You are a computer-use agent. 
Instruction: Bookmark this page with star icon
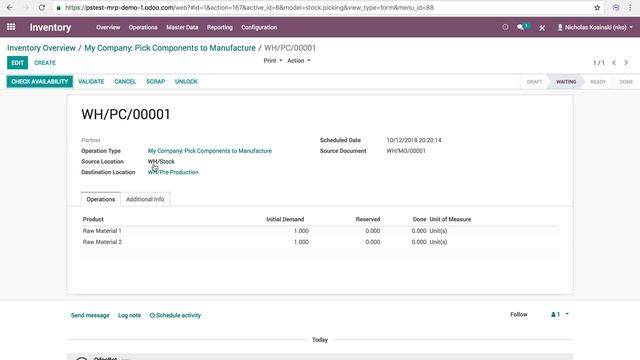pyautogui.click(x=597, y=7)
